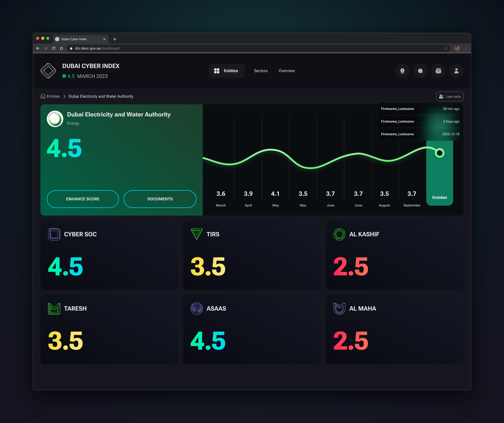Click the MARCH 2023 header date
This screenshot has width=504, height=423.
(92, 76)
